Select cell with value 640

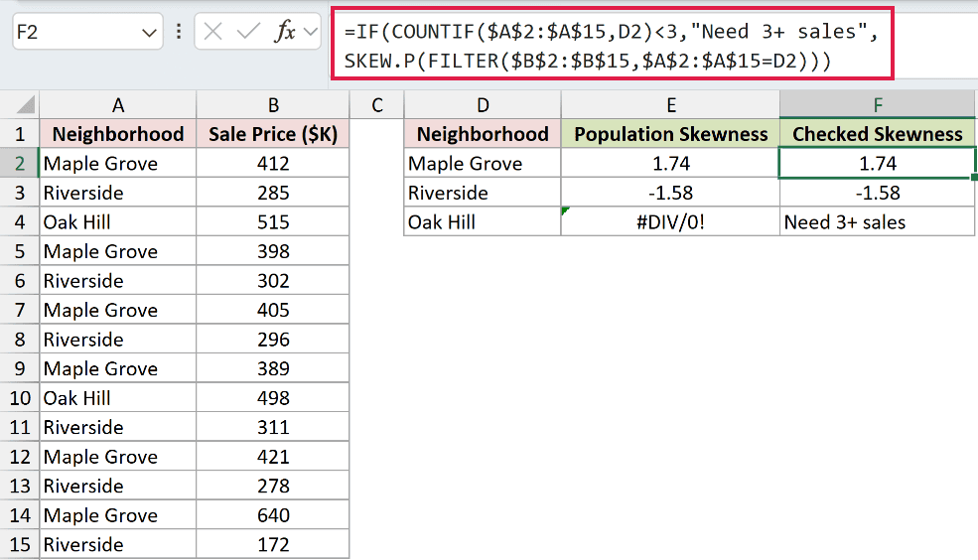273,515
